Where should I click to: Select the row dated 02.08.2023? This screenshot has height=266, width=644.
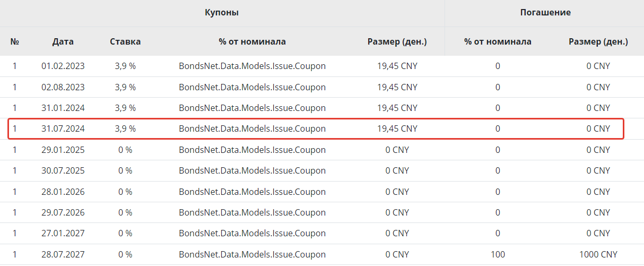[63, 87]
